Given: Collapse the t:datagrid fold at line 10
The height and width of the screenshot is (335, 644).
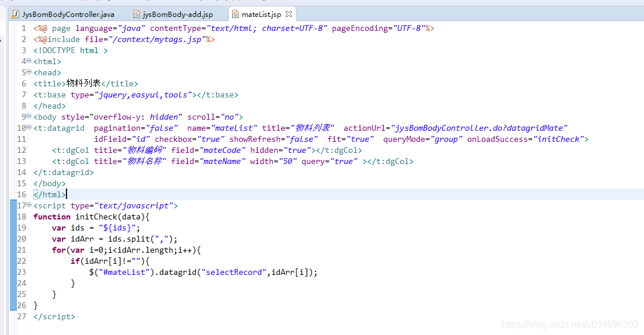Looking at the screenshot, I should pyautogui.click(x=29, y=127).
